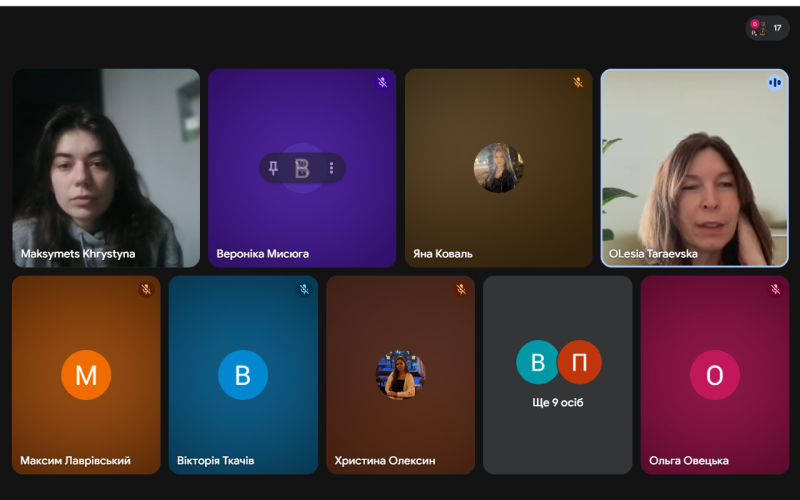Pin Вероніка Мисюга's tile with the pin icon
Image resolution: width=800 pixels, height=500 pixels.
click(274, 168)
